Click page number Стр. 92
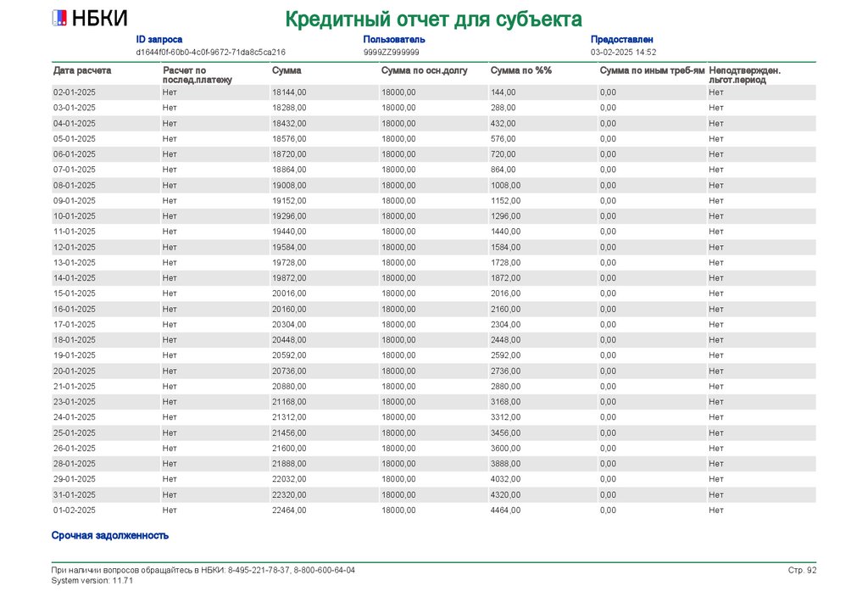 802,570
